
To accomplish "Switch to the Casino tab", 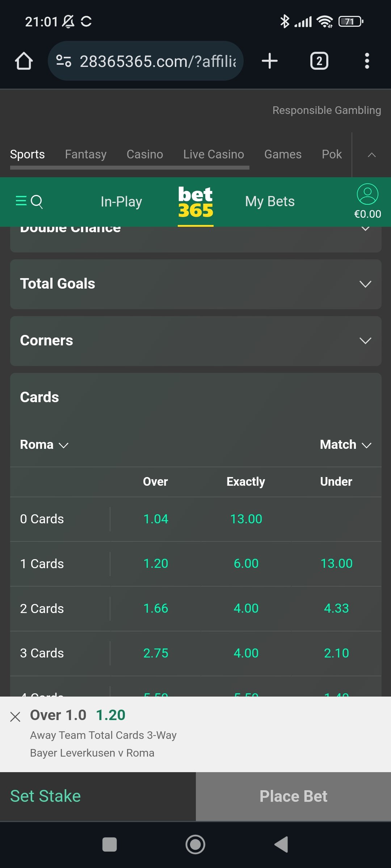I will (145, 154).
